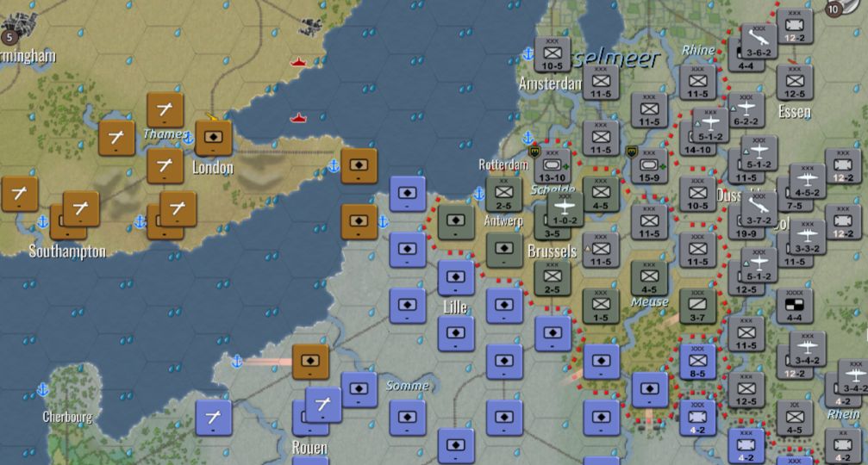Select the 15-9 armored unit
Image resolution: width=868 pixels, height=465 pixels.
tap(649, 166)
